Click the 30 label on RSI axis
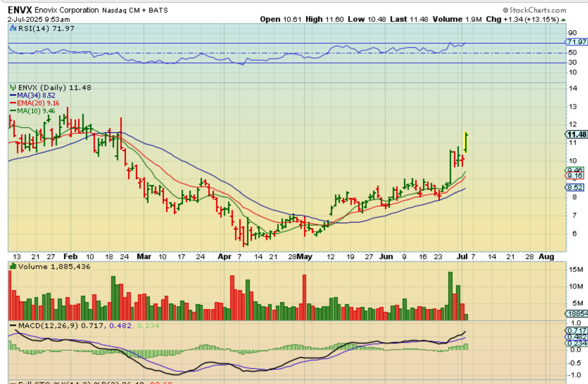 coord(573,62)
